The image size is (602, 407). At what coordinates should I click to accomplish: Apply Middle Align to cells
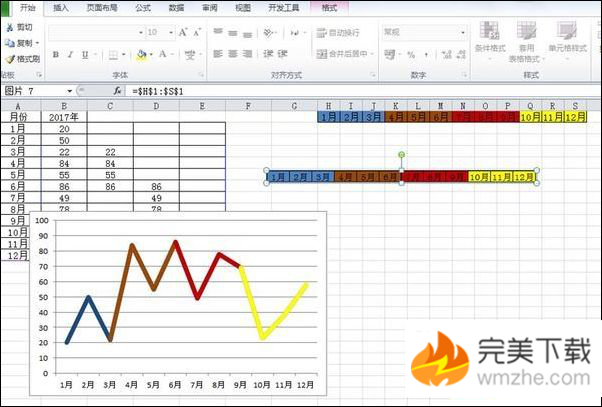click(233, 33)
